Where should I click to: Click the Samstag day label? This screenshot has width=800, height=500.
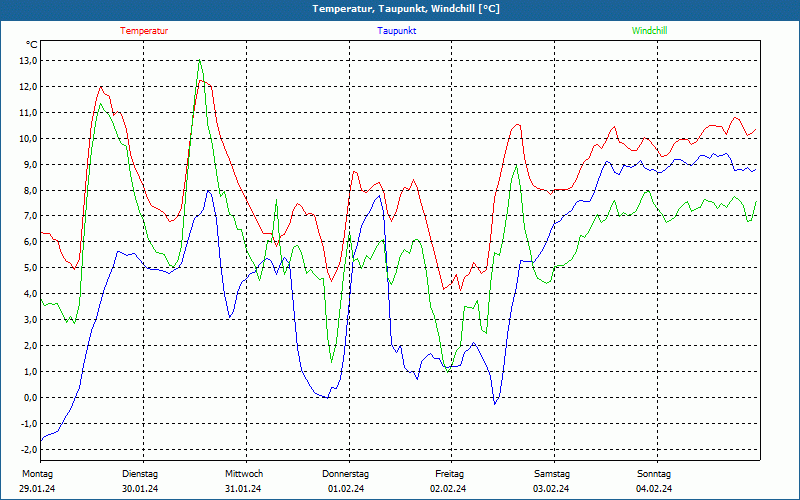pos(552,474)
